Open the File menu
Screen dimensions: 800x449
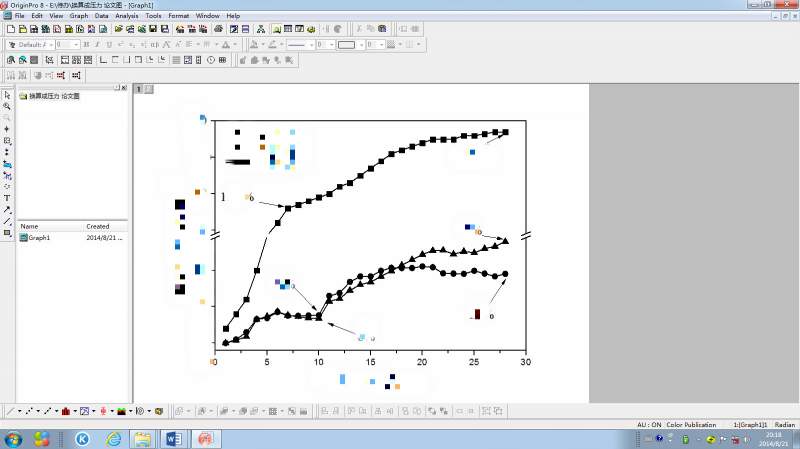(19, 16)
